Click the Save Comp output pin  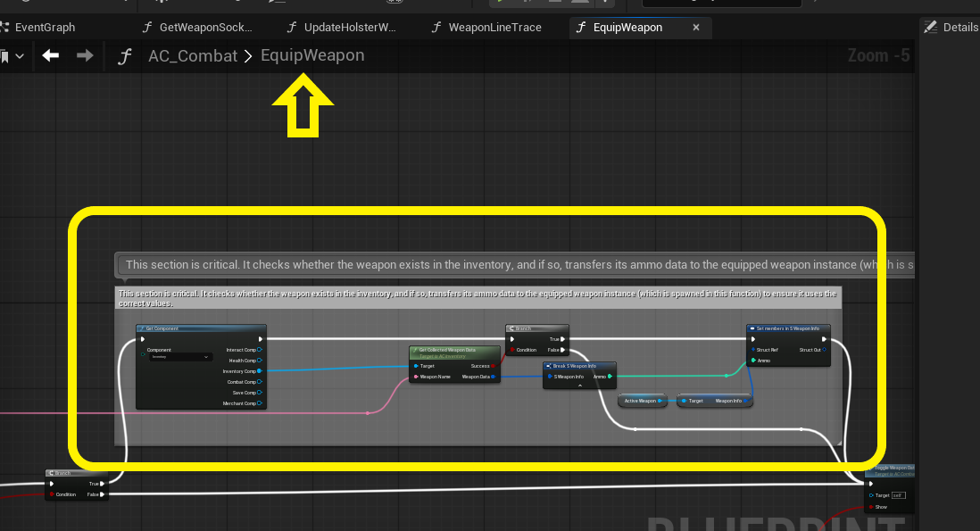click(260, 393)
